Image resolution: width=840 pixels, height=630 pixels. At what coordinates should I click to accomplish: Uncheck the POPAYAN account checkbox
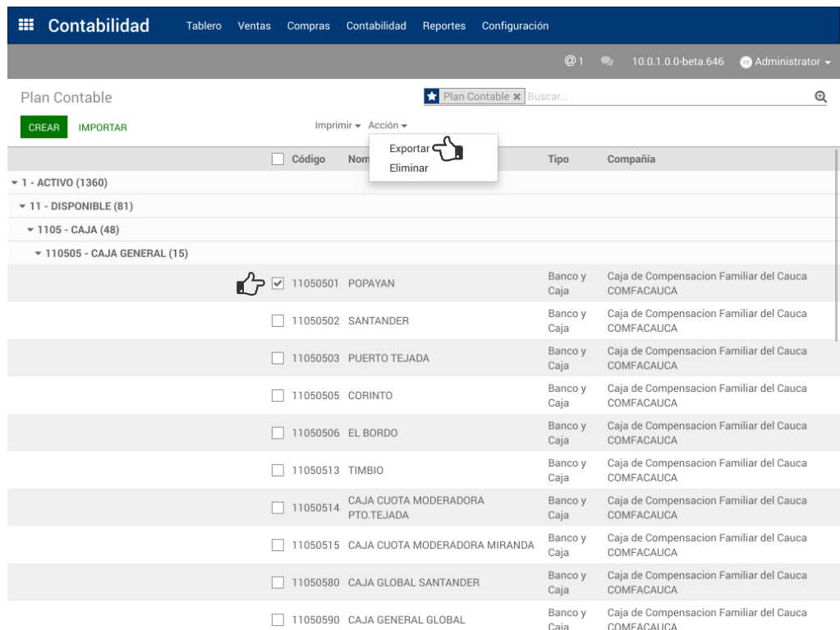(278, 283)
